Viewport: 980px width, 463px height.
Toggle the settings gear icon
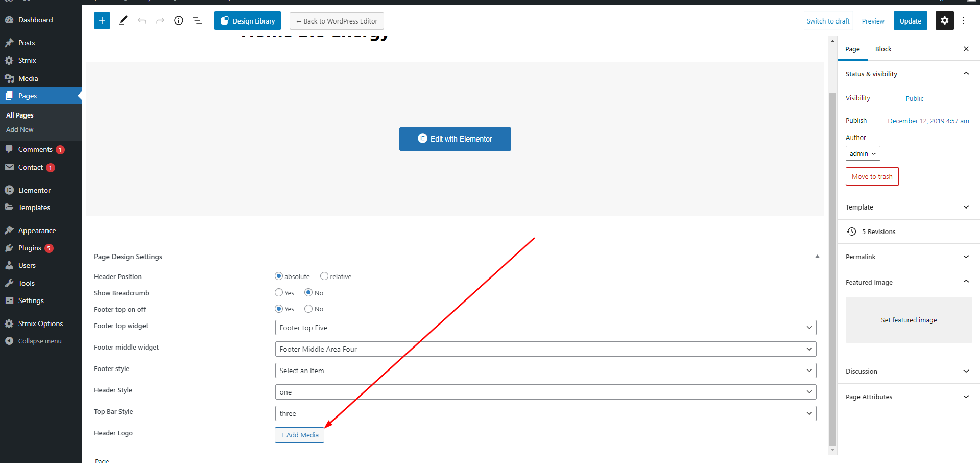click(x=945, y=20)
